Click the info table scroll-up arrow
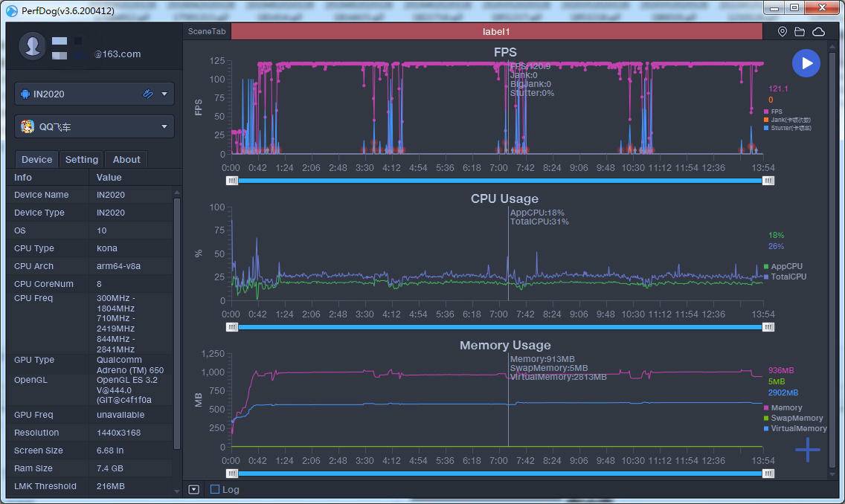The image size is (845, 504). coord(177,193)
